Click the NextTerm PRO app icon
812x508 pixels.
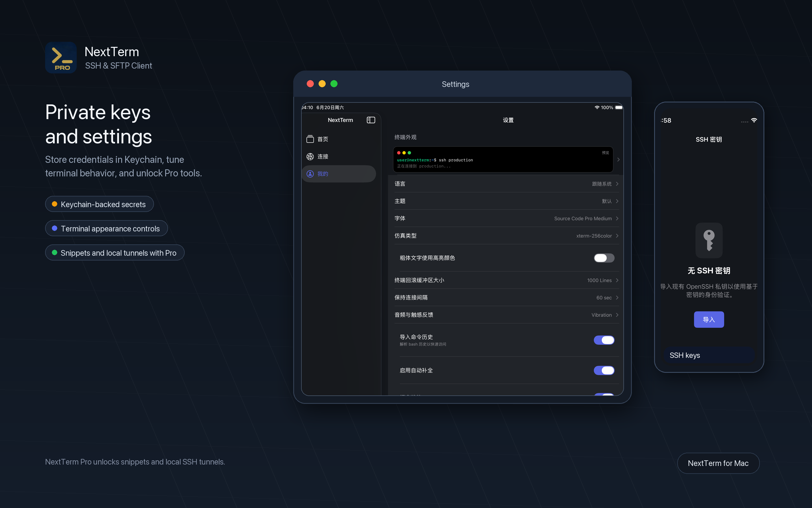pyautogui.click(x=61, y=58)
